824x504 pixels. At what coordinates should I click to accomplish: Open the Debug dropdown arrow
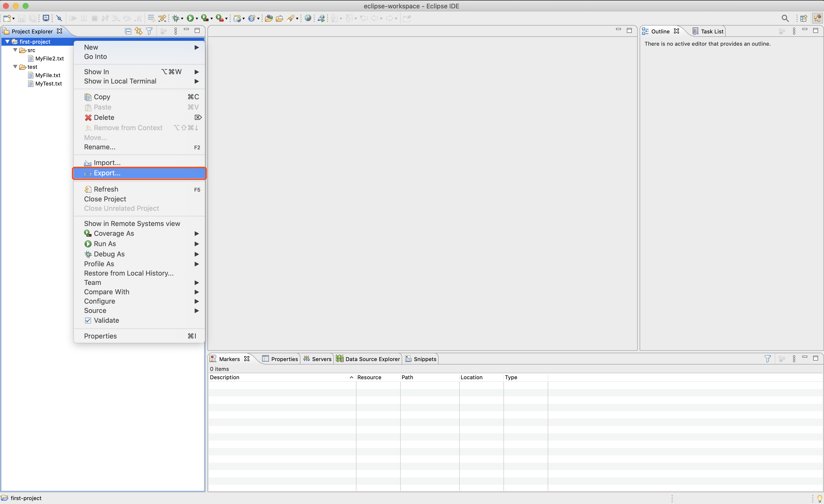tap(182, 19)
